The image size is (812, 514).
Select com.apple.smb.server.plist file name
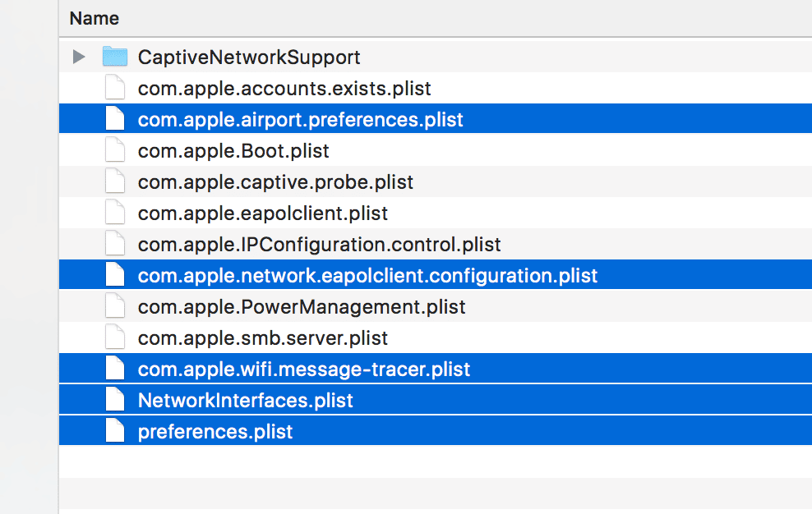click(x=263, y=338)
